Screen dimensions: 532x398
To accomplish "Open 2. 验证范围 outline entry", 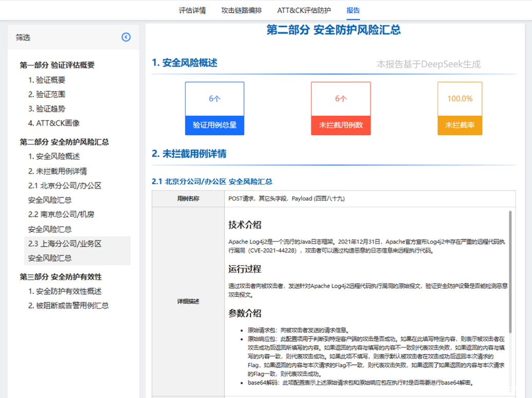I will 47,94.
